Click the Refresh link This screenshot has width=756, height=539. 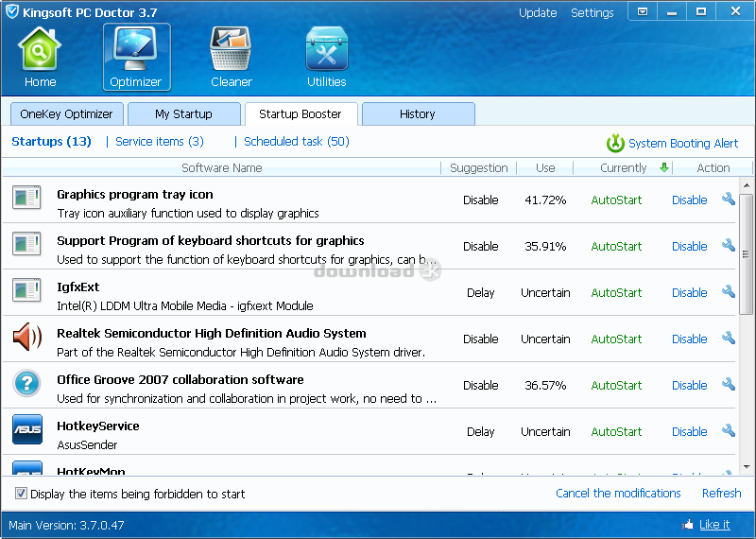[x=721, y=494]
